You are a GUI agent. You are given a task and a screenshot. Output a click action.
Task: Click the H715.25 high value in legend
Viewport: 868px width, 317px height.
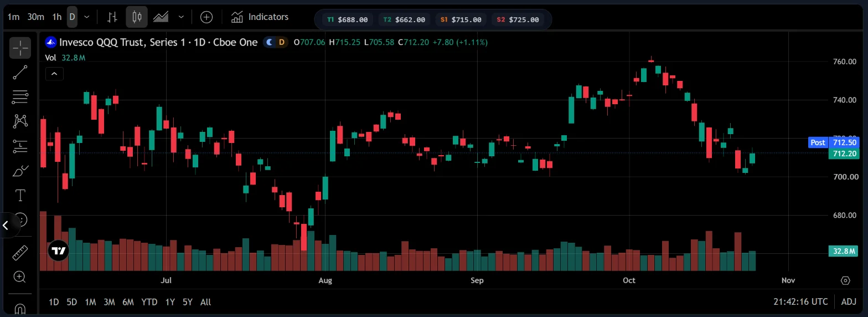344,42
